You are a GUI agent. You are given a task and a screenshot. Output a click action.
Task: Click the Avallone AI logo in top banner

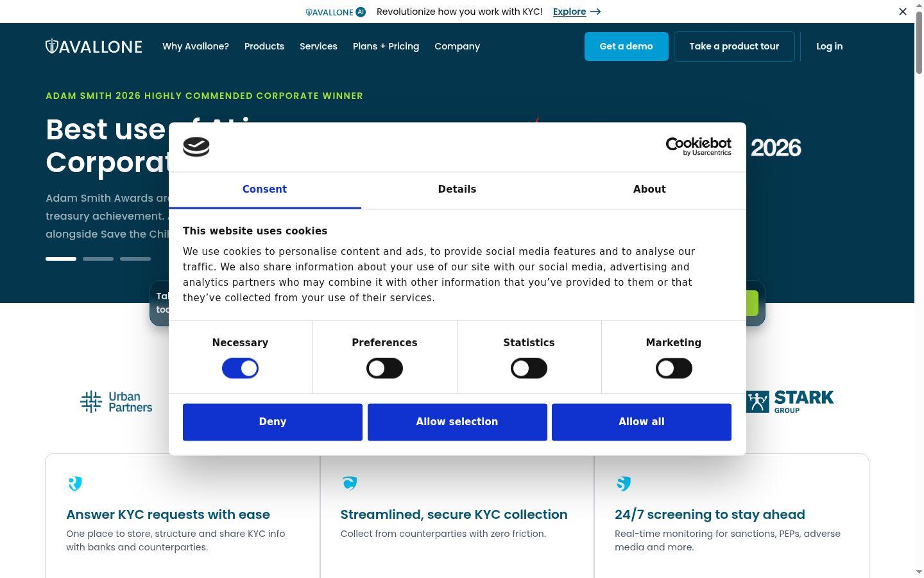(336, 12)
